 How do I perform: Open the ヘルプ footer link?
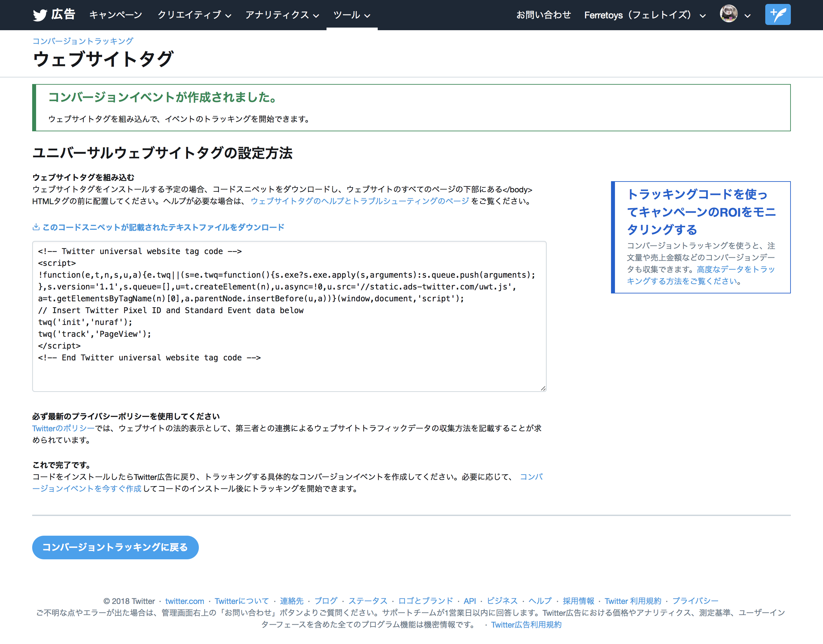pos(540,601)
